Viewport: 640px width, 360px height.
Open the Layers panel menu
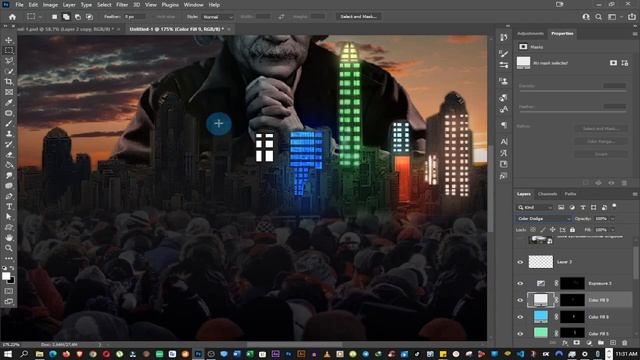coord(635,194)
